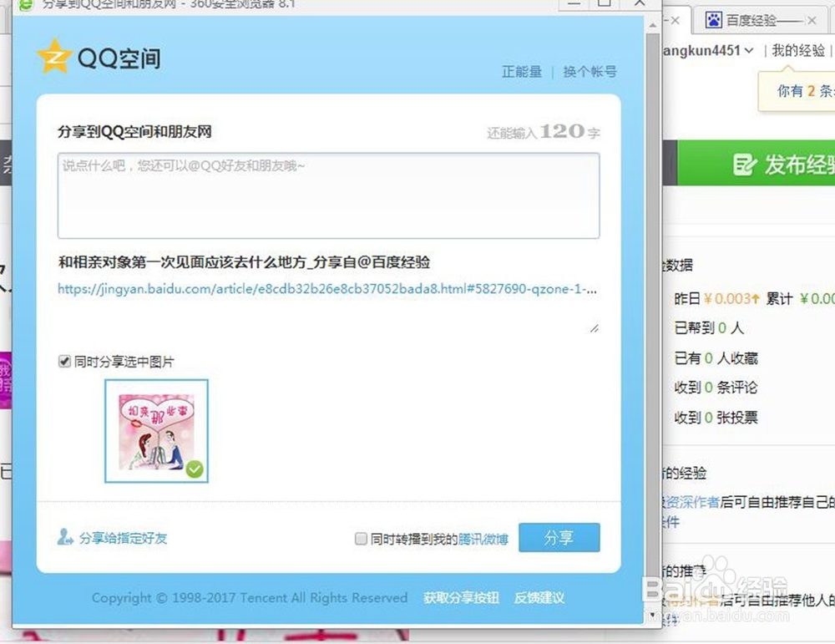Click scrollbar down arrow in share dialog
This screenshot has height=644, width=835.
pyautogui.click(x=652, y=615)
